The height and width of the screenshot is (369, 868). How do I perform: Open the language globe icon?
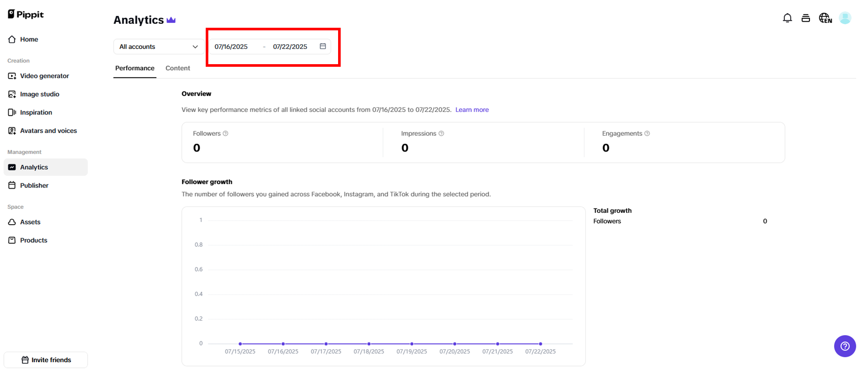(825, 18)
